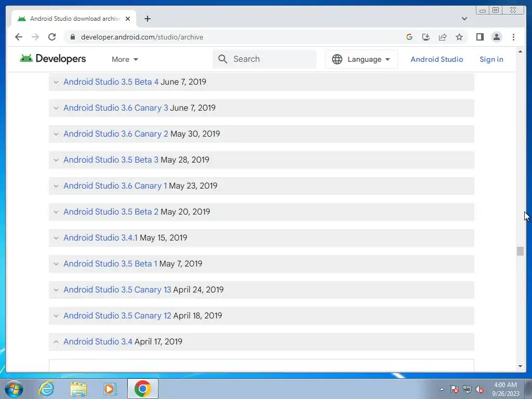Expand Android Studio 3.5 Beta 1 chevron

[56, 263]
